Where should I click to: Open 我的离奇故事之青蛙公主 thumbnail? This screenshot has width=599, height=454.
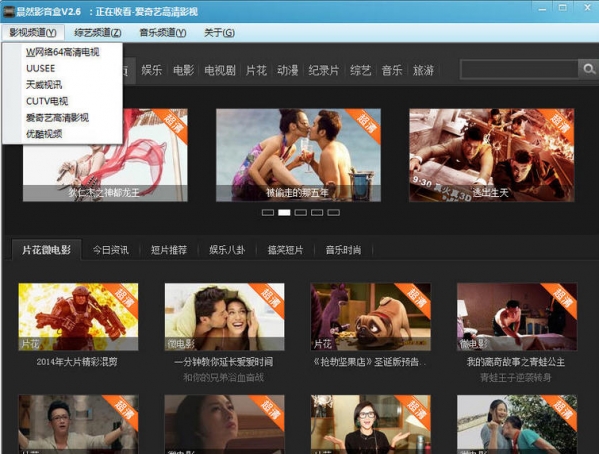pyautogui.click(x=517, y=317)
